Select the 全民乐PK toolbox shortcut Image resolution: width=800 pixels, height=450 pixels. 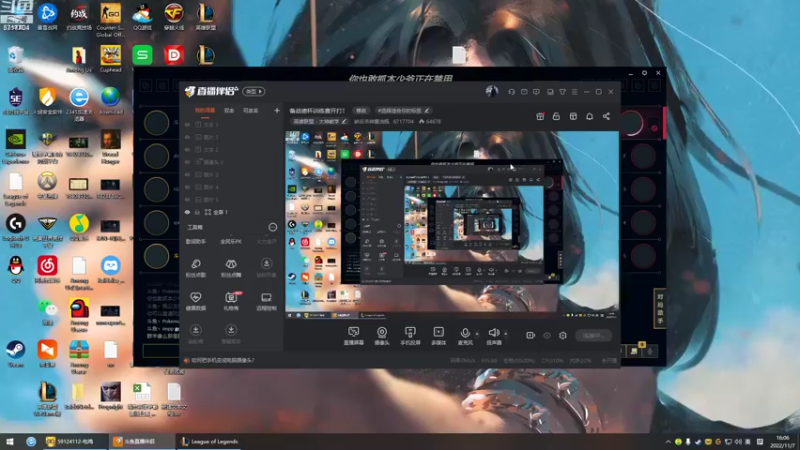coord(231,242)
